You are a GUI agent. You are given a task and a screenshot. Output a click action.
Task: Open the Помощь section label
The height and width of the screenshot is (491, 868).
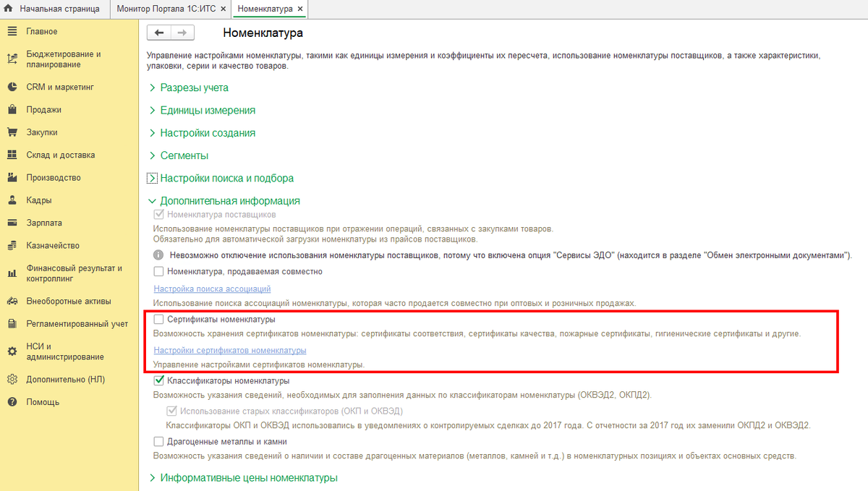pos(43,401)
